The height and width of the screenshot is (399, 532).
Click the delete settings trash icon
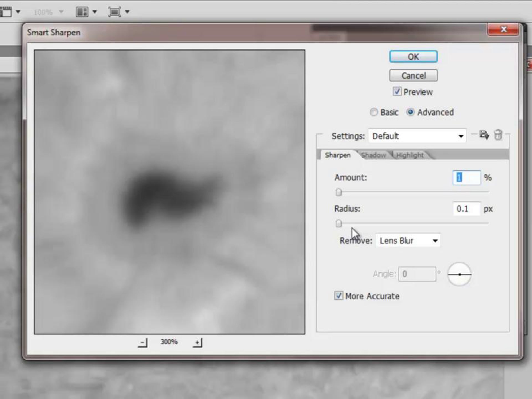498,135
